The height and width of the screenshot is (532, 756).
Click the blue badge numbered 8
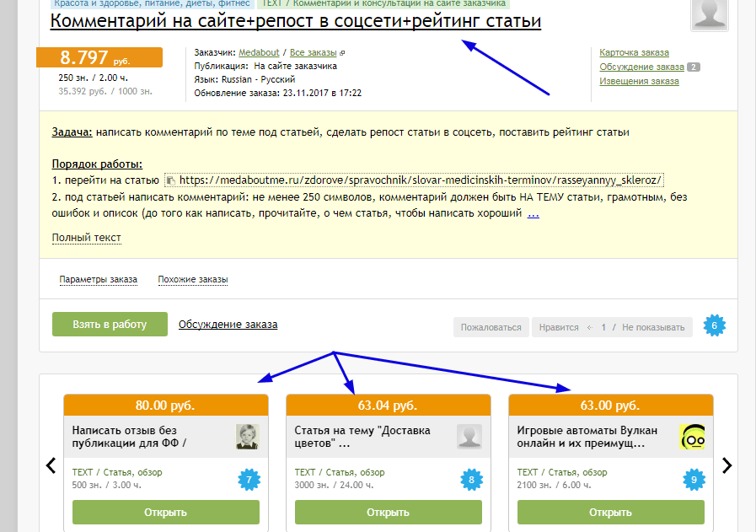tap(471, 481)
